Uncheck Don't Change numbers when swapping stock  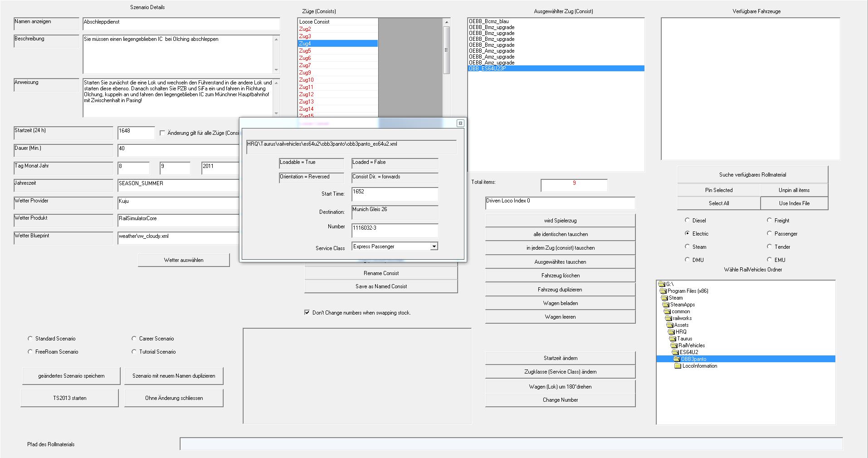[307, 312]
